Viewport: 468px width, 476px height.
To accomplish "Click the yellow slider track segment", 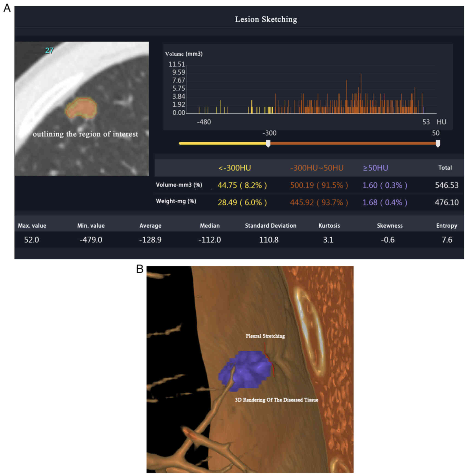I will (222, 143).
